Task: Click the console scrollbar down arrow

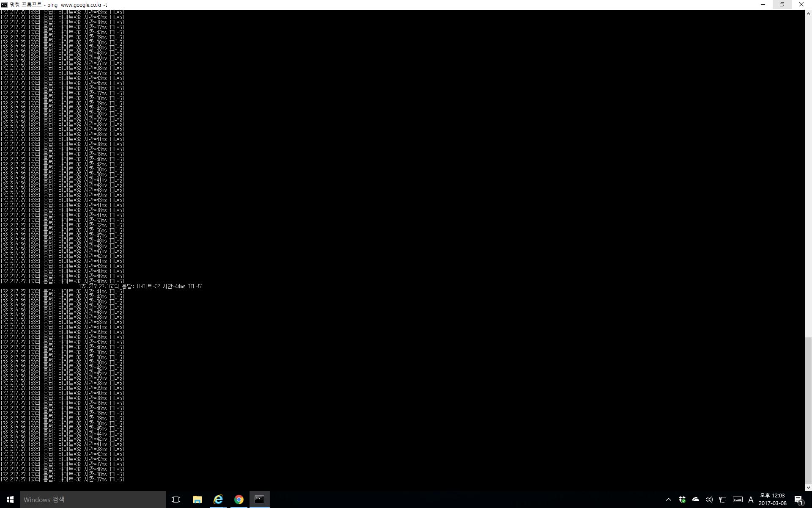Action: click(808, 487)
